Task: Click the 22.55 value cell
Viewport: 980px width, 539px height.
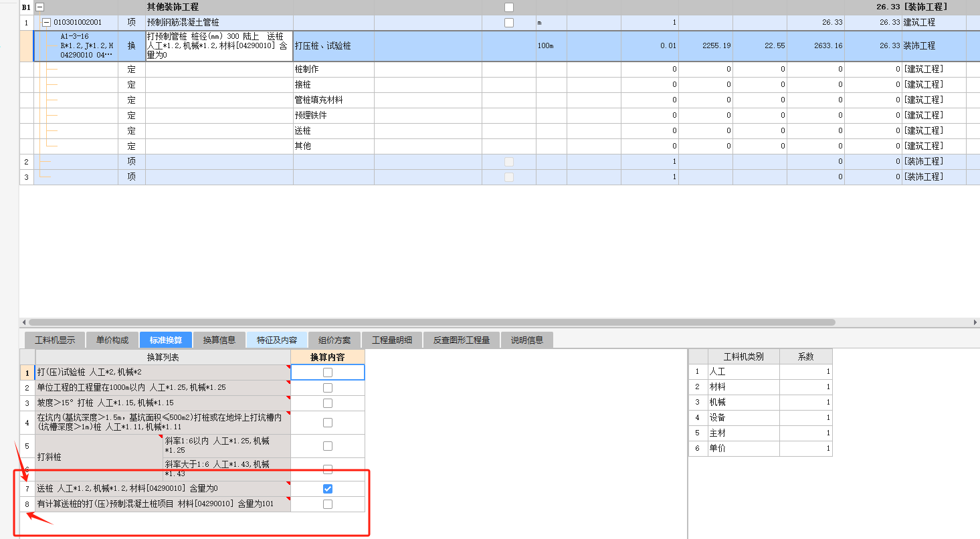Action: pos(760,46)
